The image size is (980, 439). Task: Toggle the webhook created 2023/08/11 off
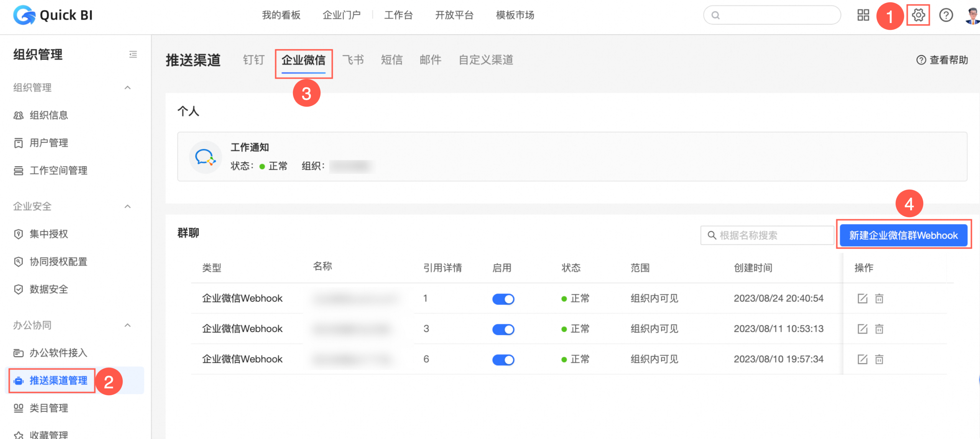point(503,329)
